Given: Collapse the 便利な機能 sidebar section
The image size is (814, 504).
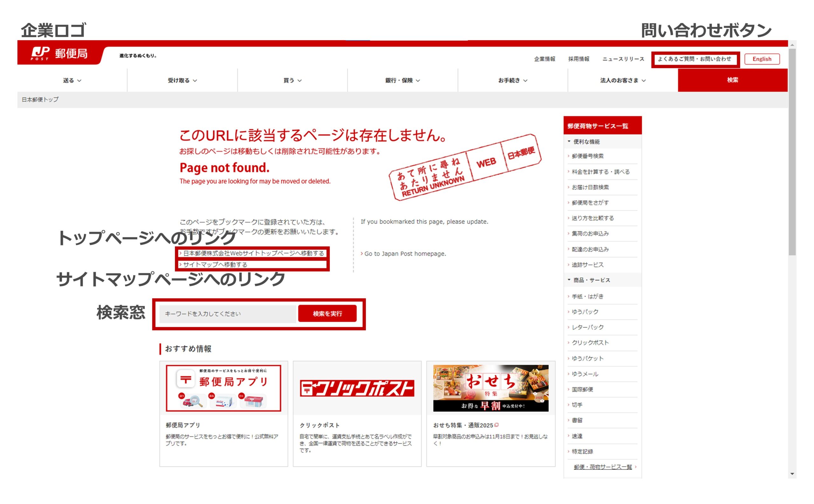Looking at the screenshot, I should 602,142.
